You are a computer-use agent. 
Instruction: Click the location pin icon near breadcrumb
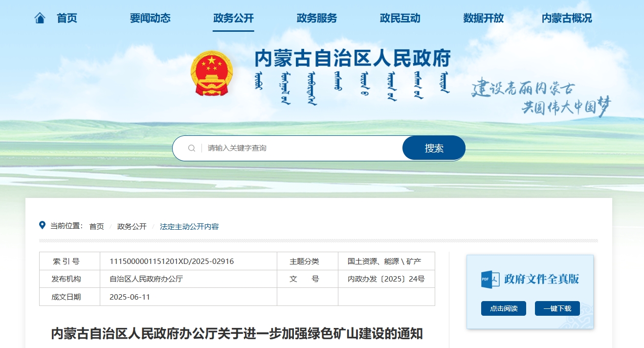[x=43, y=225]
